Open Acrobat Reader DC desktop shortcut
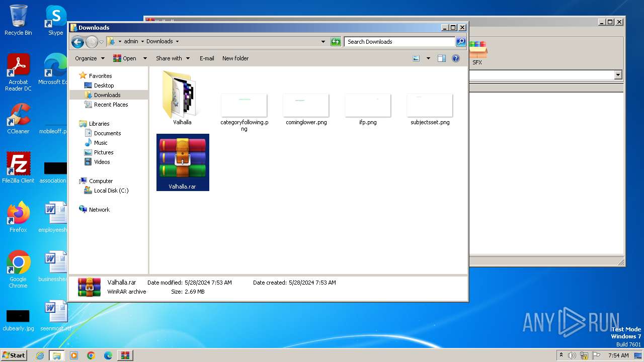 click(x=18, y=72)
